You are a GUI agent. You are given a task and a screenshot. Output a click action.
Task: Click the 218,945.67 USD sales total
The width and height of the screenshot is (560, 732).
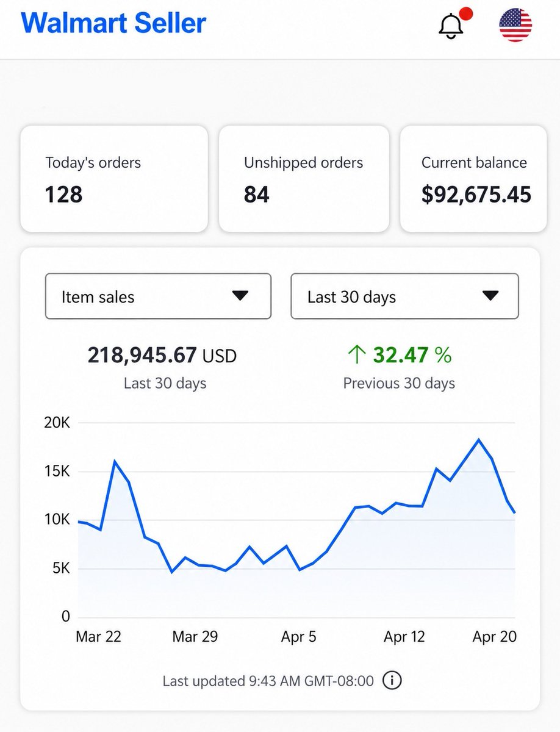point(162,355)
